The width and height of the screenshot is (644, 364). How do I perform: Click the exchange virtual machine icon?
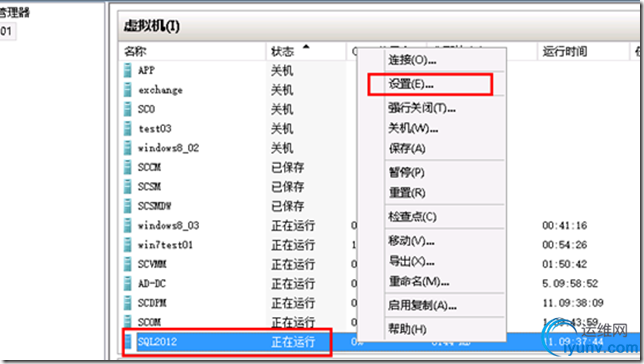[128, 90]
